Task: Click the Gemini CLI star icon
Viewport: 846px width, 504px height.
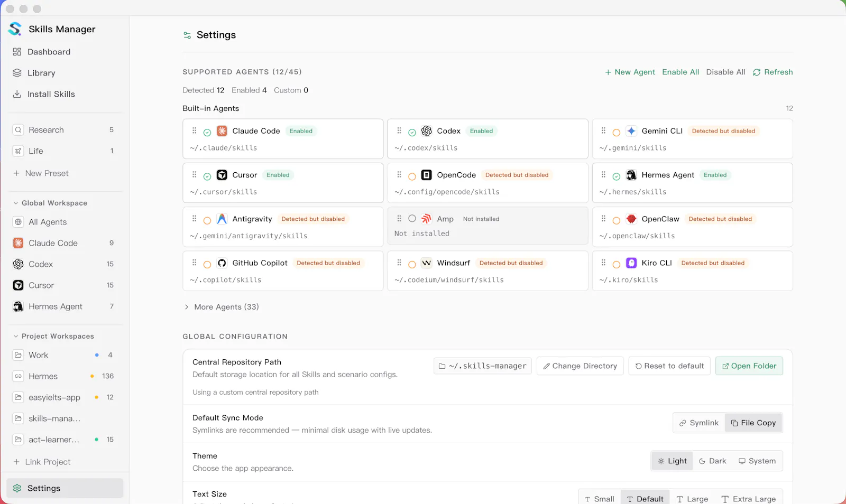Action: pos(631,131)
